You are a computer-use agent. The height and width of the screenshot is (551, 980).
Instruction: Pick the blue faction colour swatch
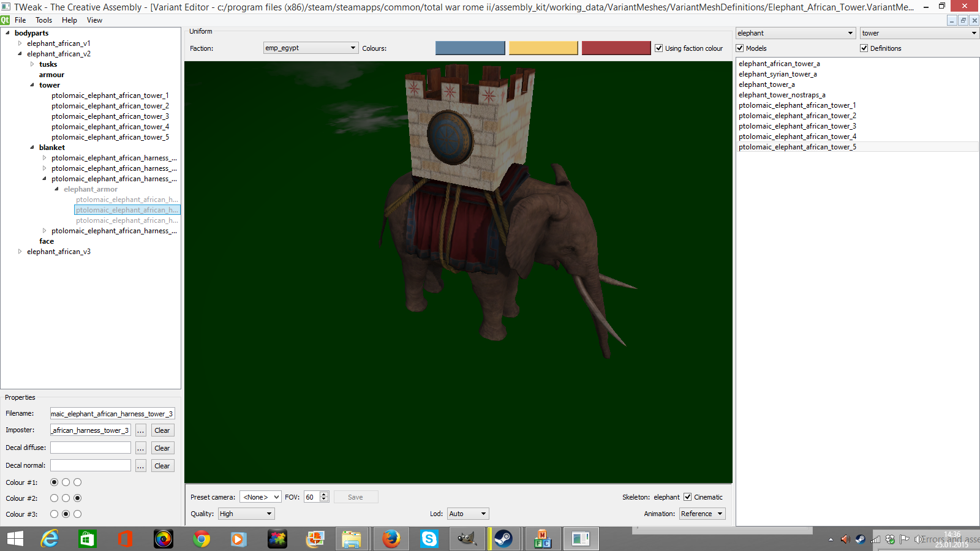[x=470, y=48]
